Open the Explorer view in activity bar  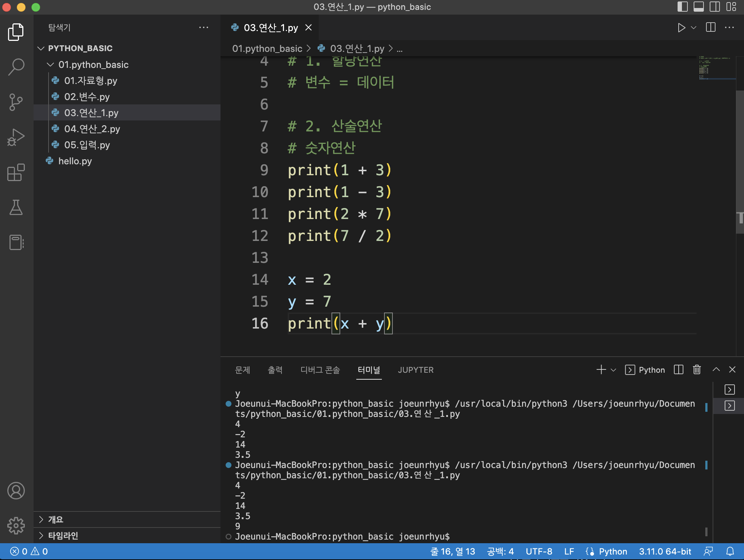click(16, 32)
